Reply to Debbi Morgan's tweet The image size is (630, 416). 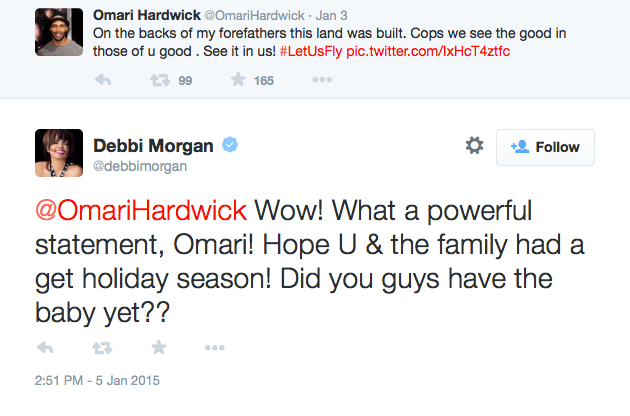pos(45,348)
